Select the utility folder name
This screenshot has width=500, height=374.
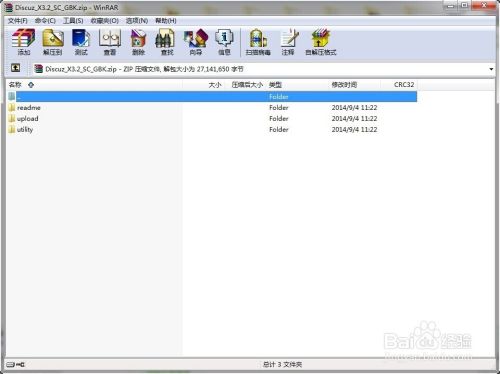click(25, 130)
